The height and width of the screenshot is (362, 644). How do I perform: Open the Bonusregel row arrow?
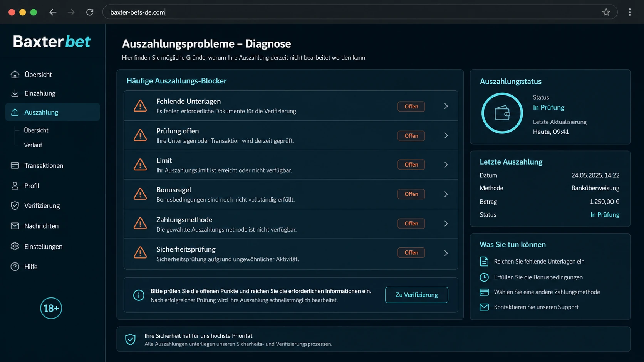pos(446,194)
